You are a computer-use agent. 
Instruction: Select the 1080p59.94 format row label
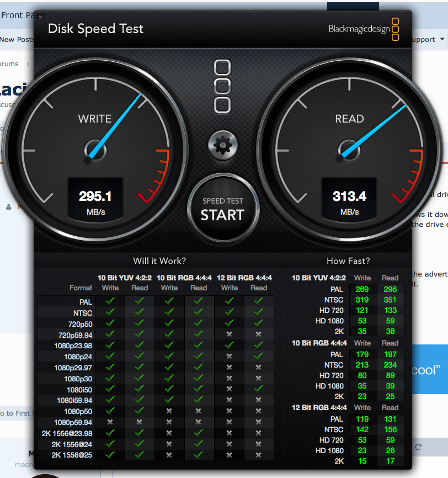(x=73, y=422)
